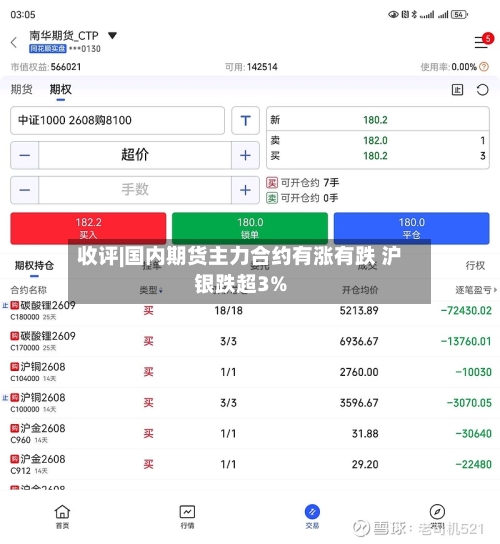Select the 沪金2608 C960 position row
Screen dimensions: 500x544
(x=250, y=433)
